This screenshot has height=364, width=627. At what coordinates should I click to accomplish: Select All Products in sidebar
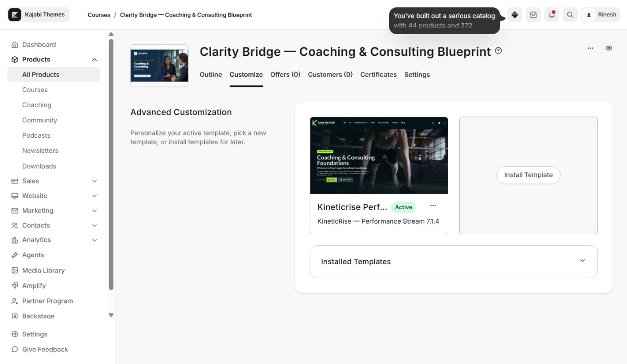click(x=54, y=74)
